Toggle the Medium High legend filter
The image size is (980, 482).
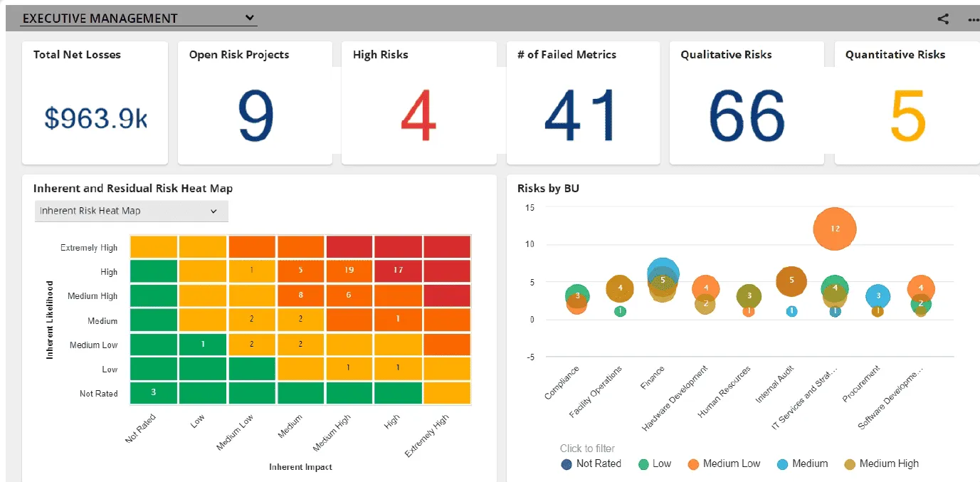(x=880, y=464)
